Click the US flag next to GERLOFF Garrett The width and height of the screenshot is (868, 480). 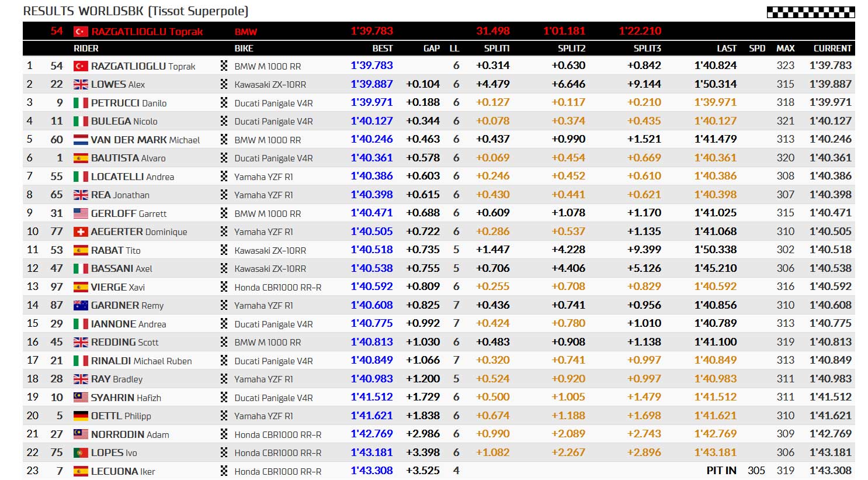tap(81, 213)
